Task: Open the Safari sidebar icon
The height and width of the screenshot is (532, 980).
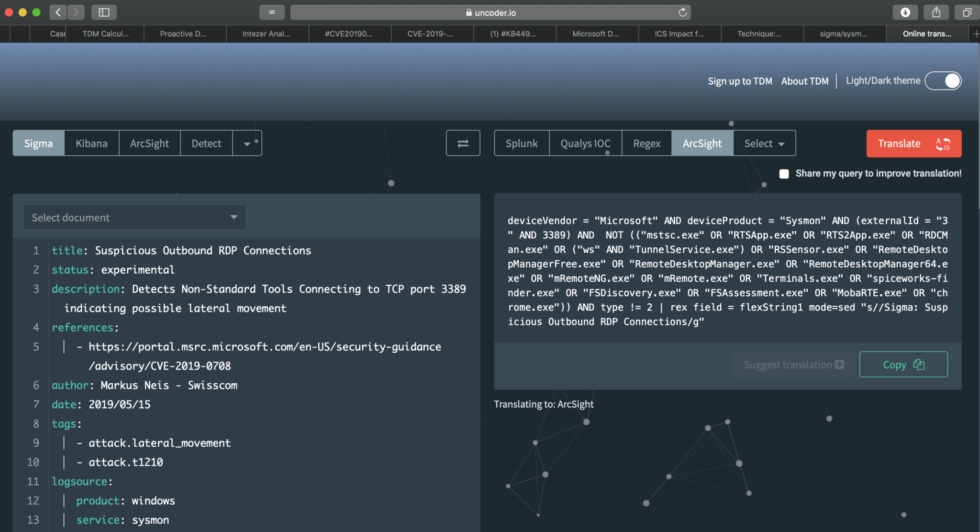Action: pyautogui.click(x=104, y=12)
